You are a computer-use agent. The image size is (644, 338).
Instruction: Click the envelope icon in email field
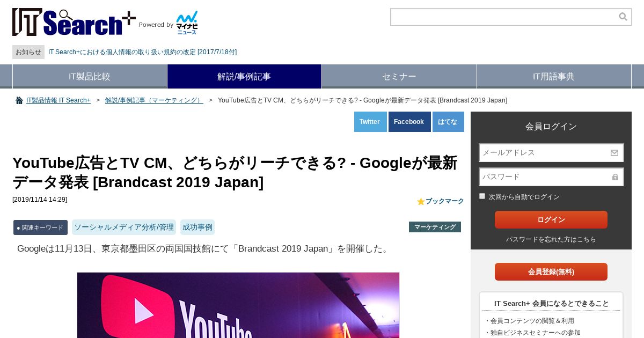614,153
